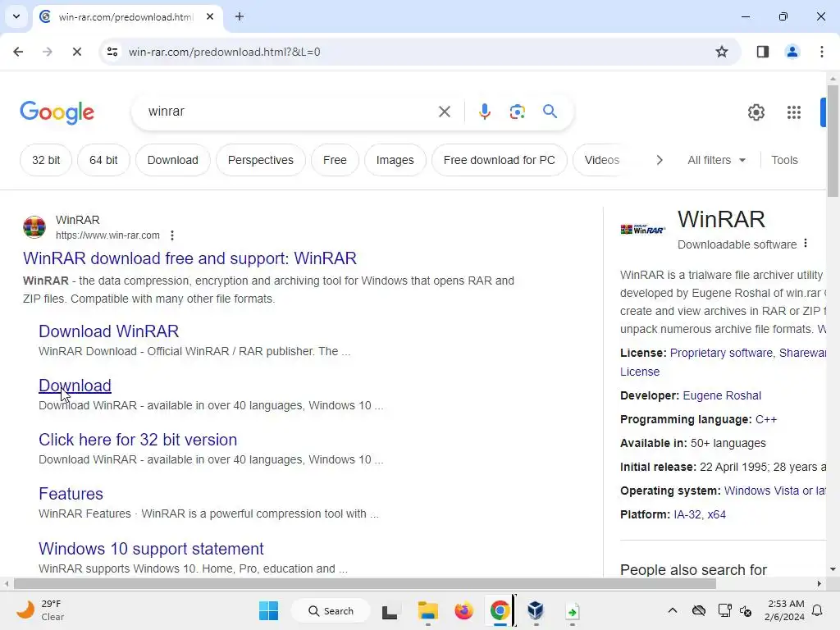The image size is (840, 630).
Task: Click the vertical scrollbar thumb
Action: pos(833,141)
